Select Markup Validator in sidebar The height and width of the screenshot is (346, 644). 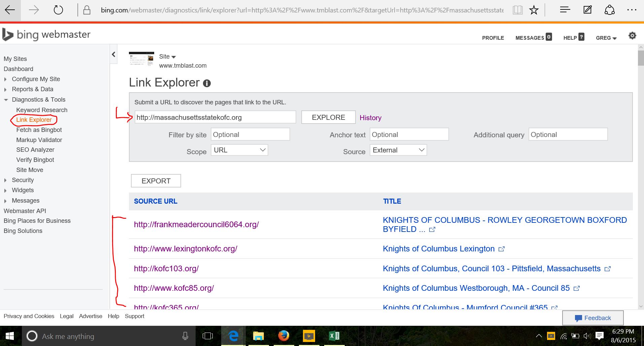tap(39, 140)
